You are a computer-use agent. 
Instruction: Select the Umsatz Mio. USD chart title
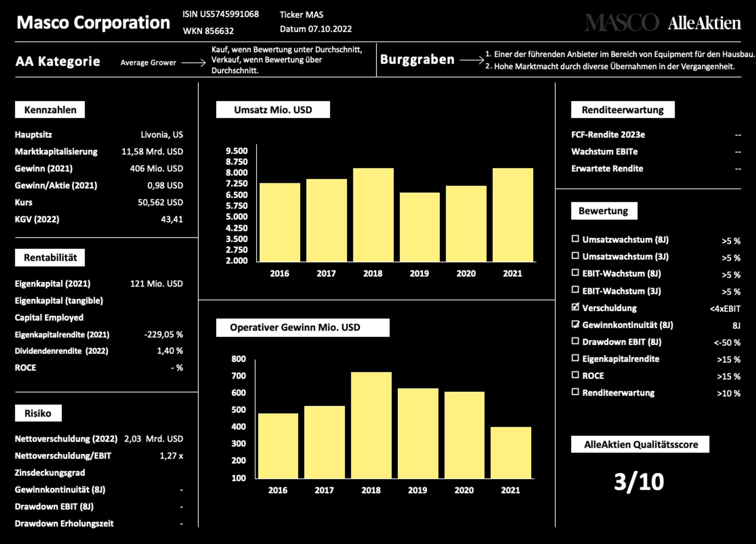(273, 110)
